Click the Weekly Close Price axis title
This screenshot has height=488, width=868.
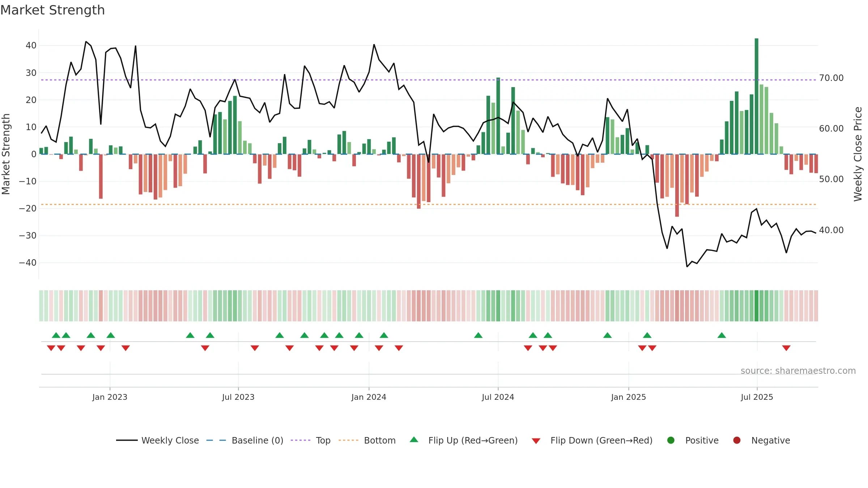pyautogui.click(x=858, y=154)
